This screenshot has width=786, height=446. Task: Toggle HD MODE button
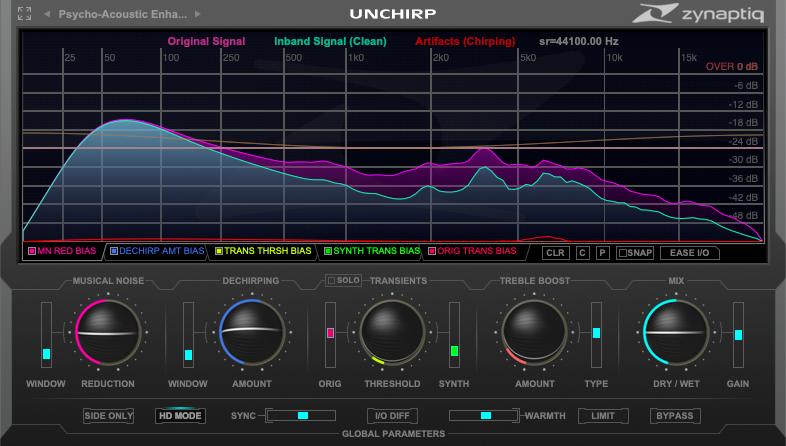pos(180,416)
